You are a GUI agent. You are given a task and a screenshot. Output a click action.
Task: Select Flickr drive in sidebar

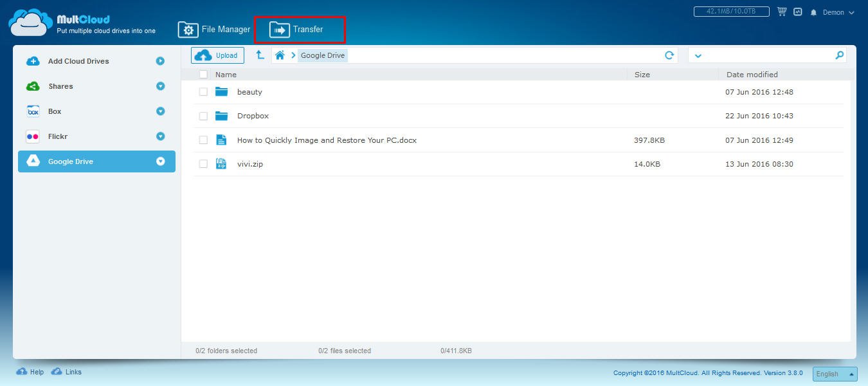tap(96, 136)
